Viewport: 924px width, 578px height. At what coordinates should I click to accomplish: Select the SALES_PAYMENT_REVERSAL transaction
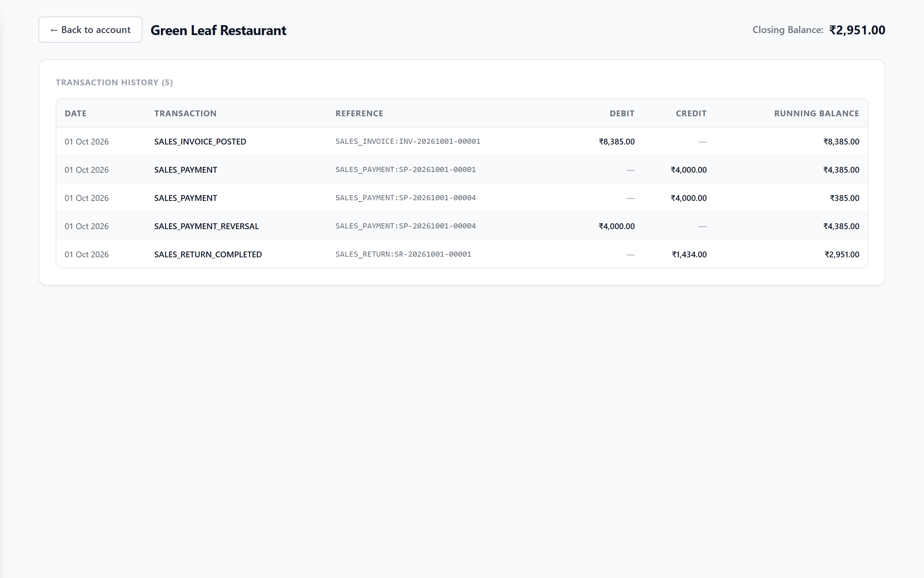[207, 227]
